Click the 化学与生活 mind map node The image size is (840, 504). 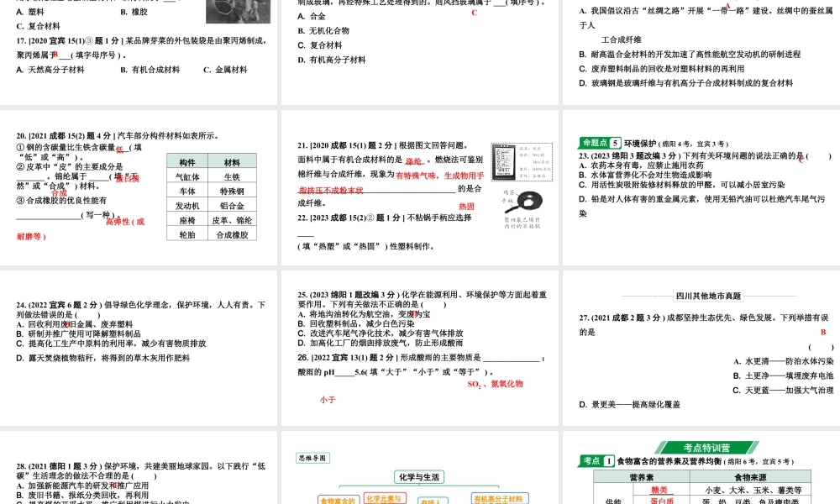click(417, 478)
